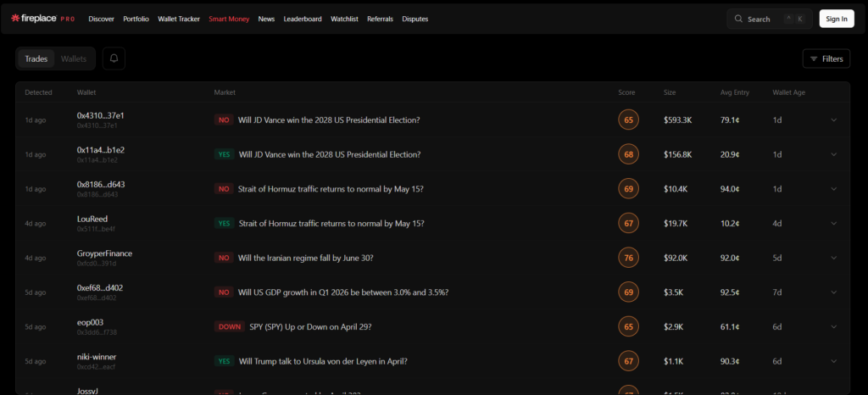The width and height of the screenshot is (868, 395).
Task: Expand the 0x11a4...b1e2 trade row
Action: [x=834, y=154]
